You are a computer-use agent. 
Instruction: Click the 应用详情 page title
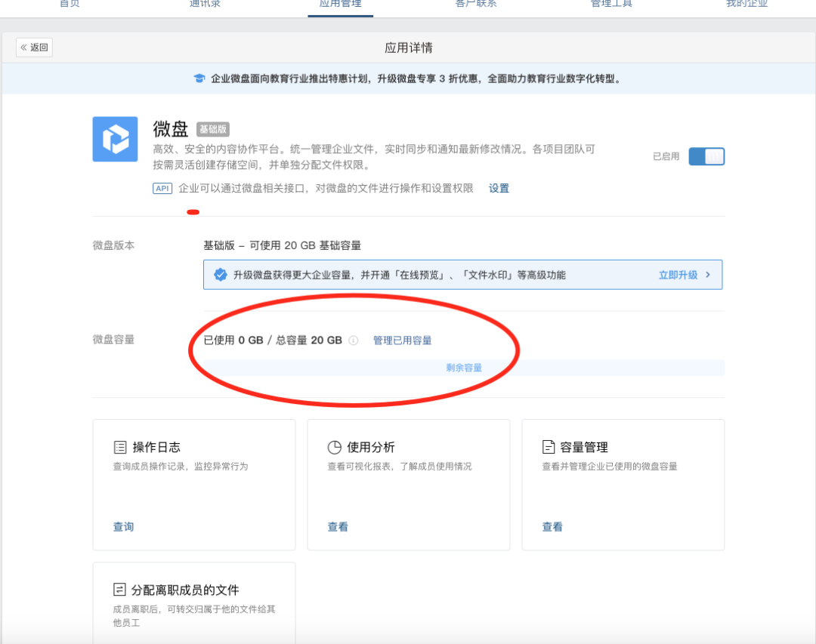[409, 48]
